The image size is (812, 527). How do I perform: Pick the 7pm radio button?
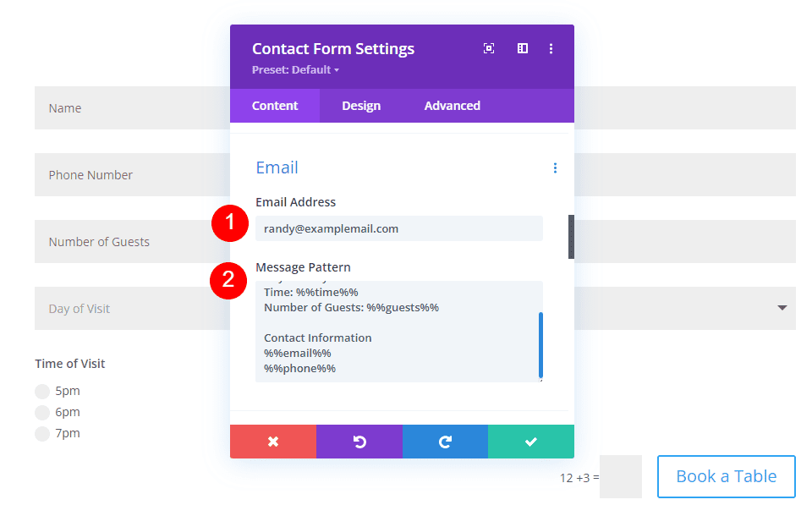point(42,433)
